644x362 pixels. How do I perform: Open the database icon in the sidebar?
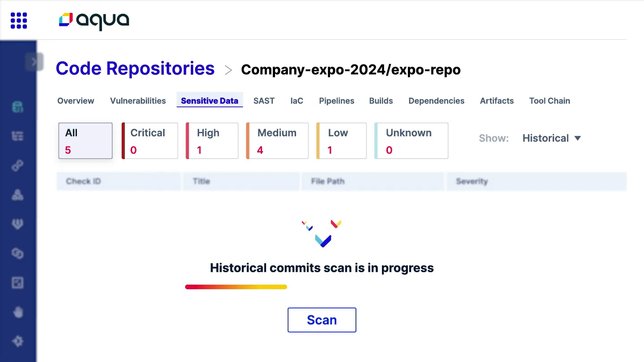click(17, 107)
